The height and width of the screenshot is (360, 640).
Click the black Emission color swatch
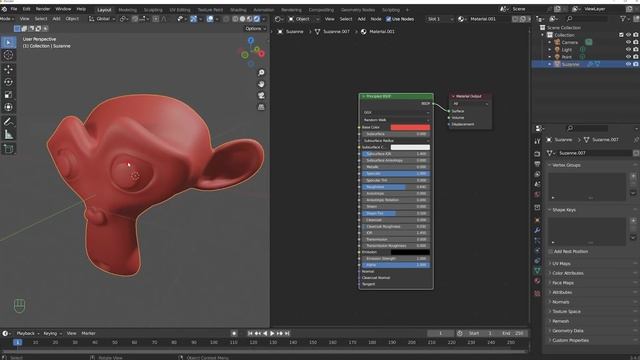pyautogui.click(x=410, y=252)
